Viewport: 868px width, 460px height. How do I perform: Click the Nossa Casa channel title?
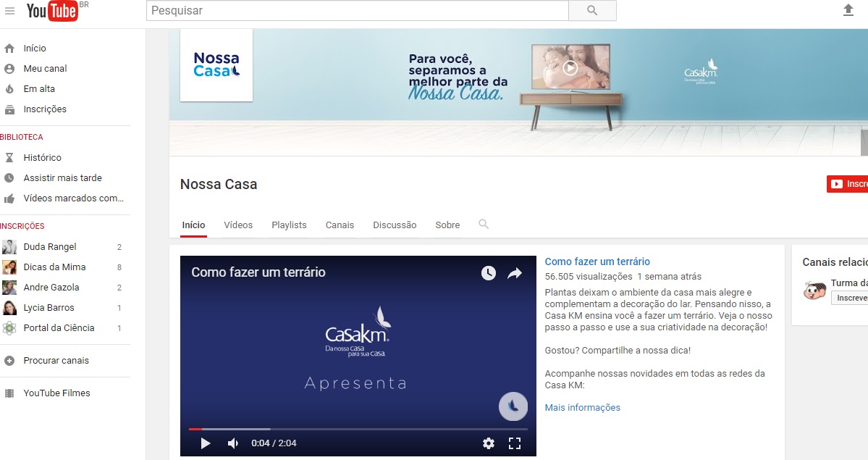219,184
